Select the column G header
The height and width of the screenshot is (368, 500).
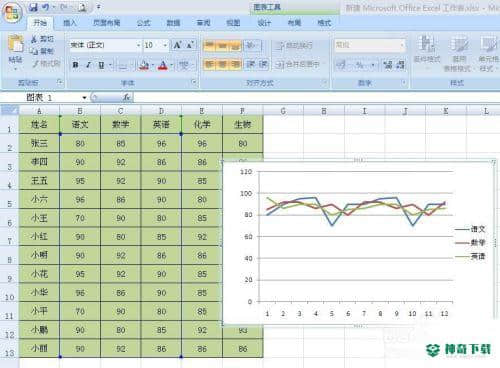283,111
